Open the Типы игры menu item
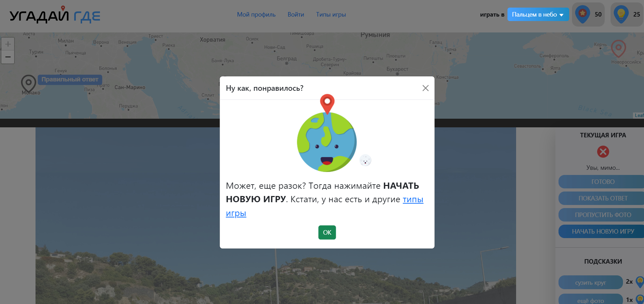Image resolution: width=644 pixels, height=304 pixels. pyautogui.click(x=331, y=14)
